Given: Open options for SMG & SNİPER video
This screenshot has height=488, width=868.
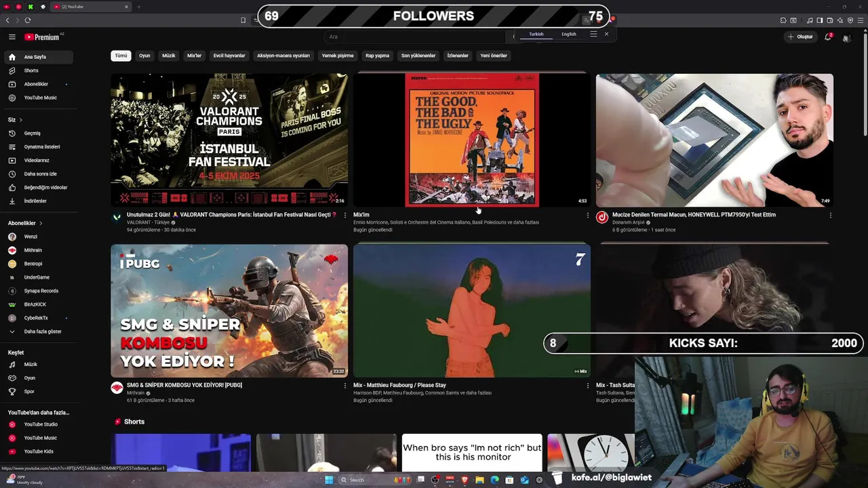Looking at the screenshot, I should click(x=345, y=386).
